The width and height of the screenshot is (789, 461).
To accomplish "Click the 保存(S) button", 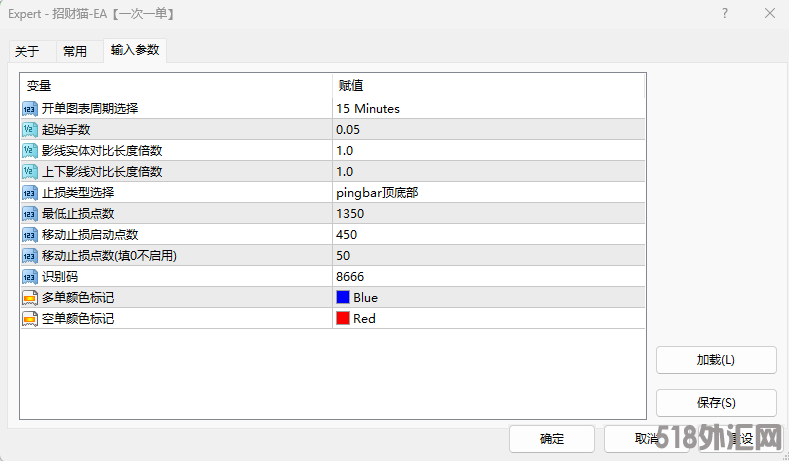I will pos(716,403).
